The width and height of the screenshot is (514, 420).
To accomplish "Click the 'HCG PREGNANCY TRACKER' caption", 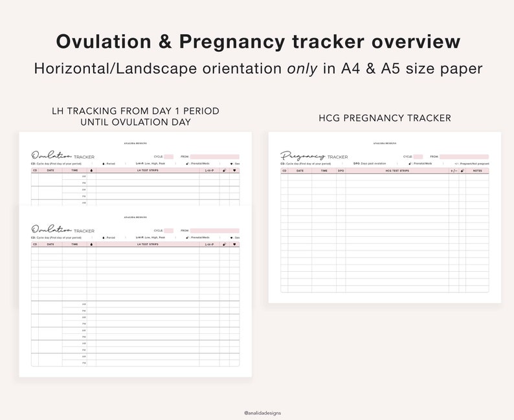I will coord(385,118).
